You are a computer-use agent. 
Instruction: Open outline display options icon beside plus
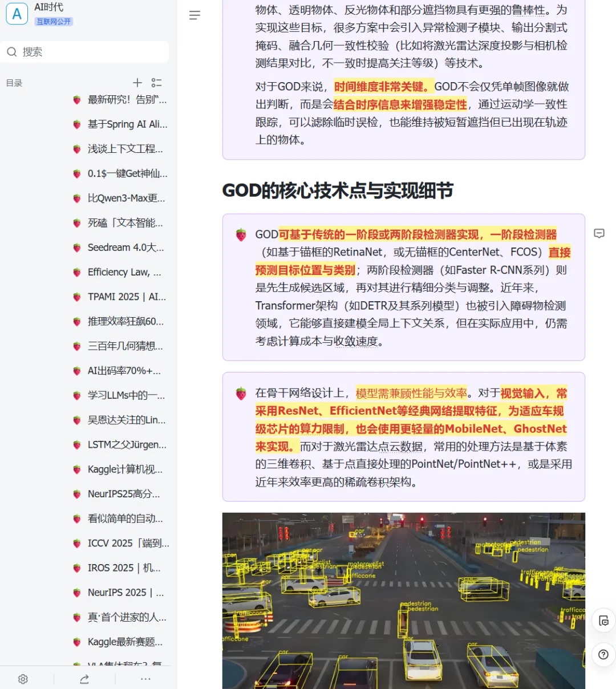pyautogui.click(x=157, y=82)
